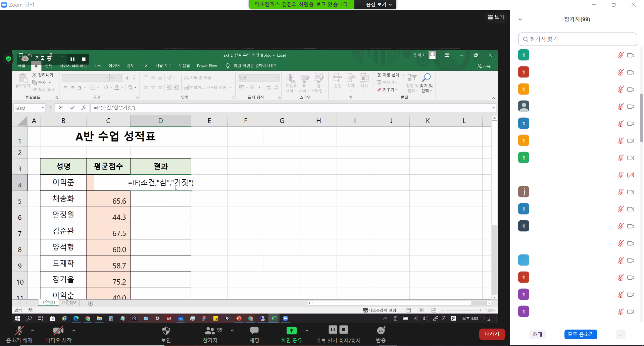Collapse the participants panel chevron
This screenshot has height=346, width=644.
point(520,19)
